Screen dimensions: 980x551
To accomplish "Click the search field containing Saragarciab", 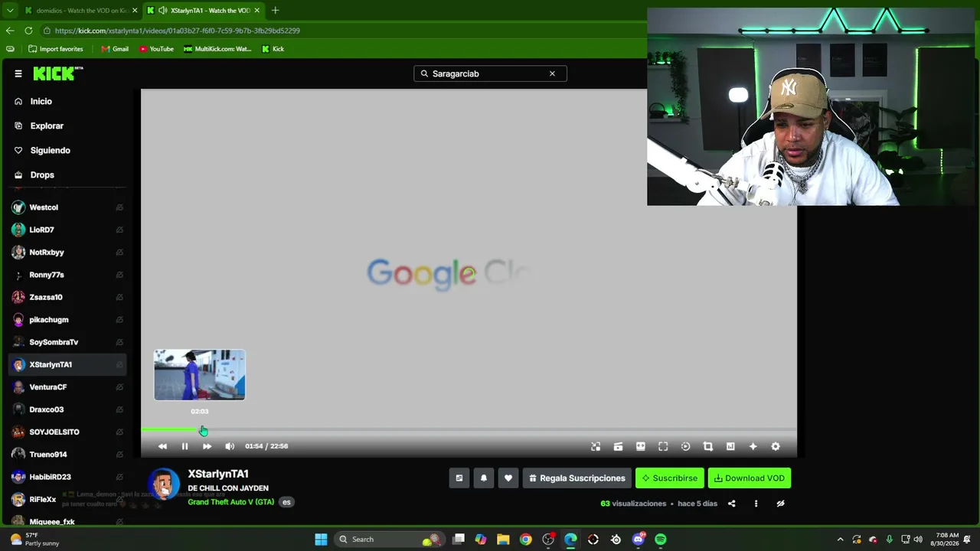I will point(490,73).
